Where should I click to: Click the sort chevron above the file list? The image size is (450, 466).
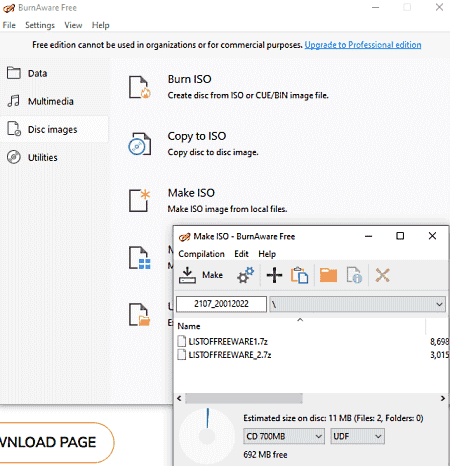tap(300, 320)
